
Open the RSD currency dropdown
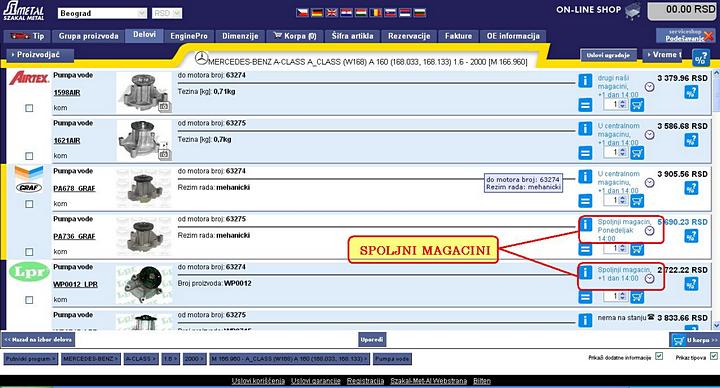tap(167, 13)
